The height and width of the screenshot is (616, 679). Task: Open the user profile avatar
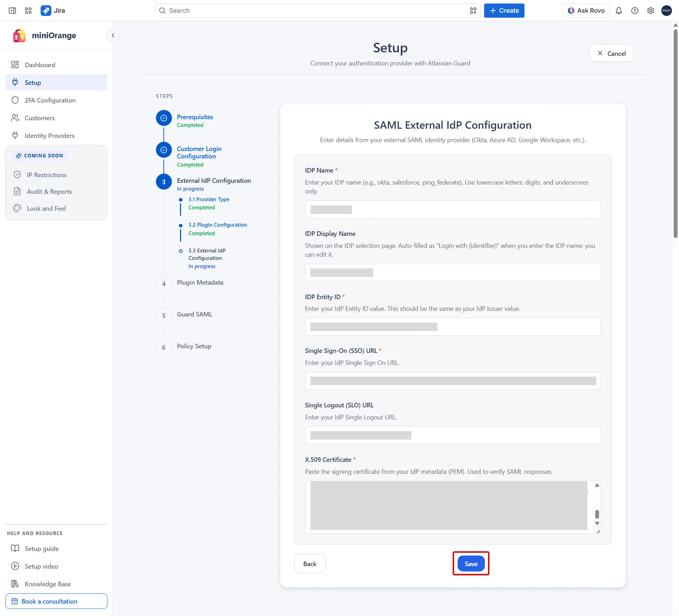click(666, 11)
